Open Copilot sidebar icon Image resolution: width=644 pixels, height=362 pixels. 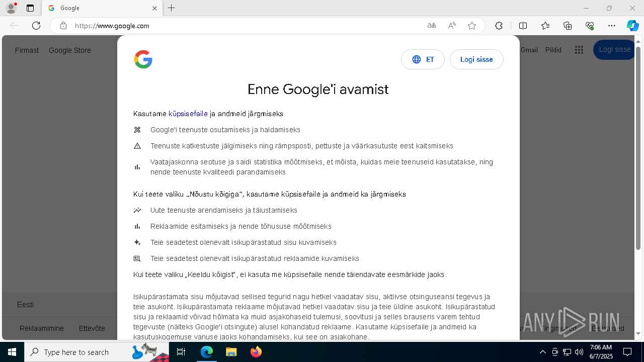633,26
